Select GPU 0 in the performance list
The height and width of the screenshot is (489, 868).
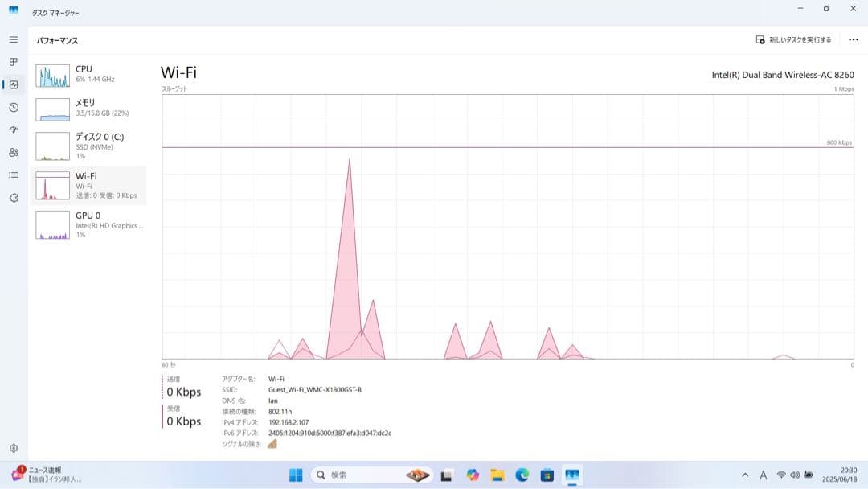(88, 225)
